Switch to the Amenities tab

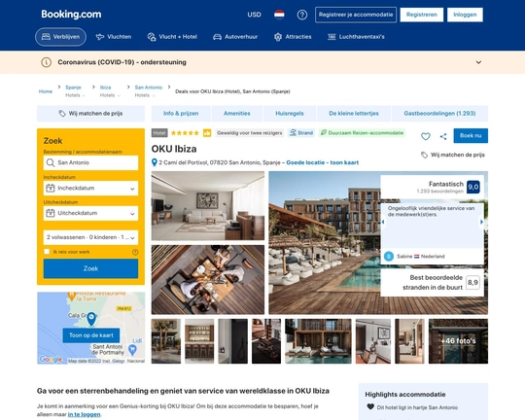[x=237, y=114]
